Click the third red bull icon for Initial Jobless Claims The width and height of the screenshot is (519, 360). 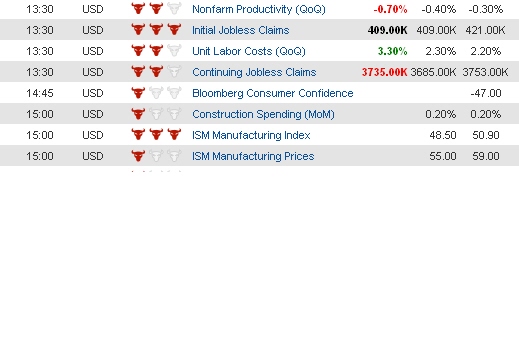tap(174, 29)
